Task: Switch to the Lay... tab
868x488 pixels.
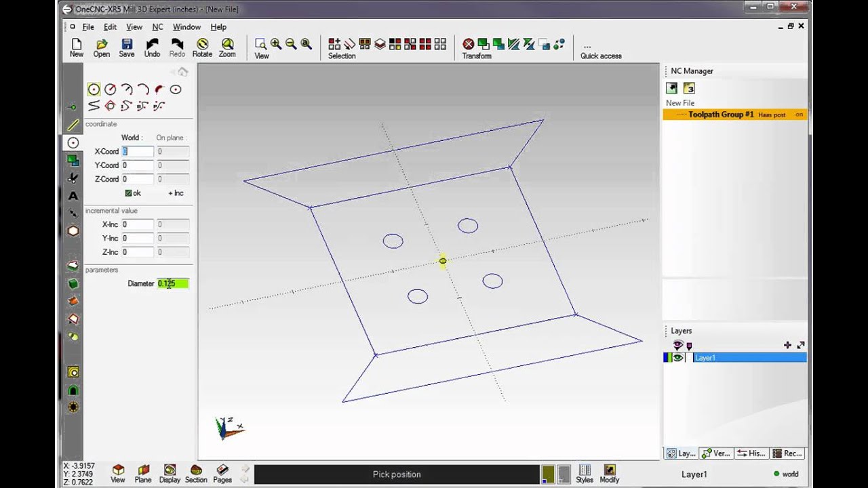Action: pos(681,453)
